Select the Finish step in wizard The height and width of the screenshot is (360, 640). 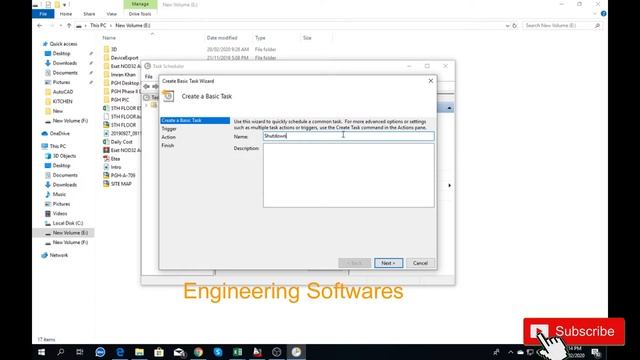coord(167,145)
